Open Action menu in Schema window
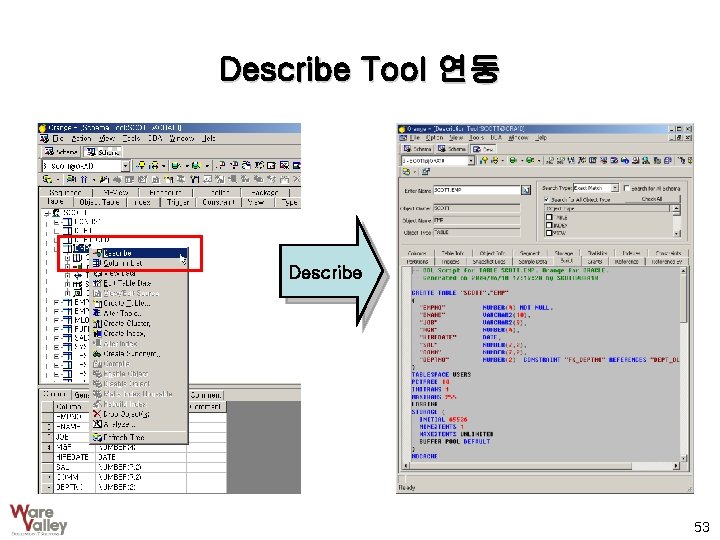720x540 pixels. click(x=81, y=138)
